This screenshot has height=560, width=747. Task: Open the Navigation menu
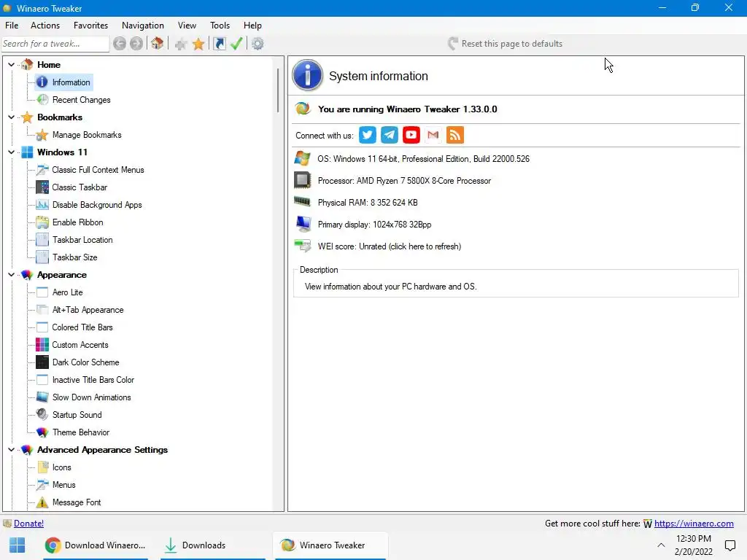(143, 26)
